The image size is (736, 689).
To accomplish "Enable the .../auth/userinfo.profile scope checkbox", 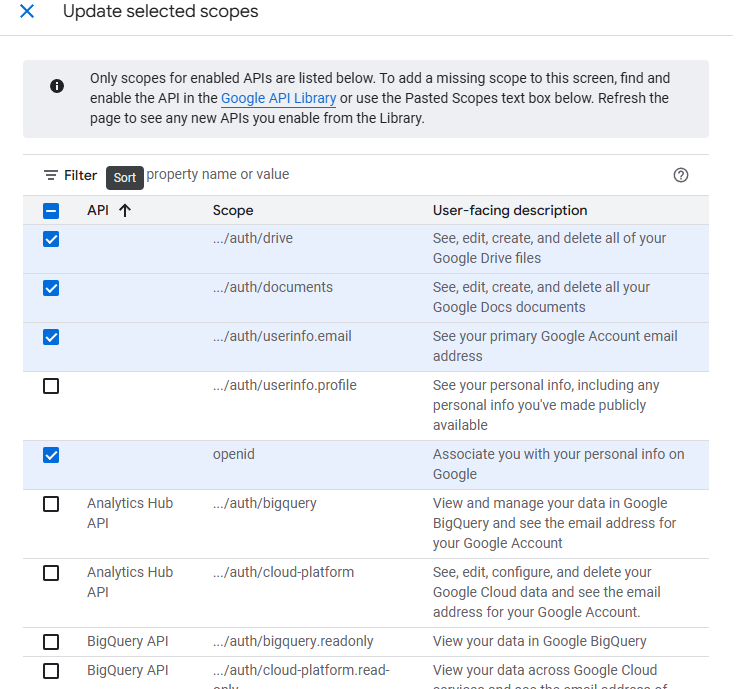I will click(x=51, y=386).
